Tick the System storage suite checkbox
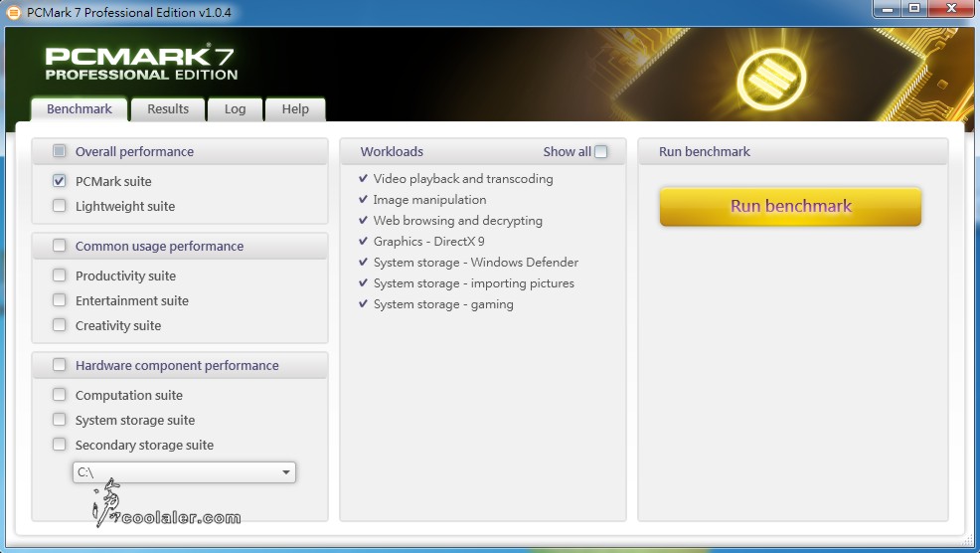 (x=60, y=420)
